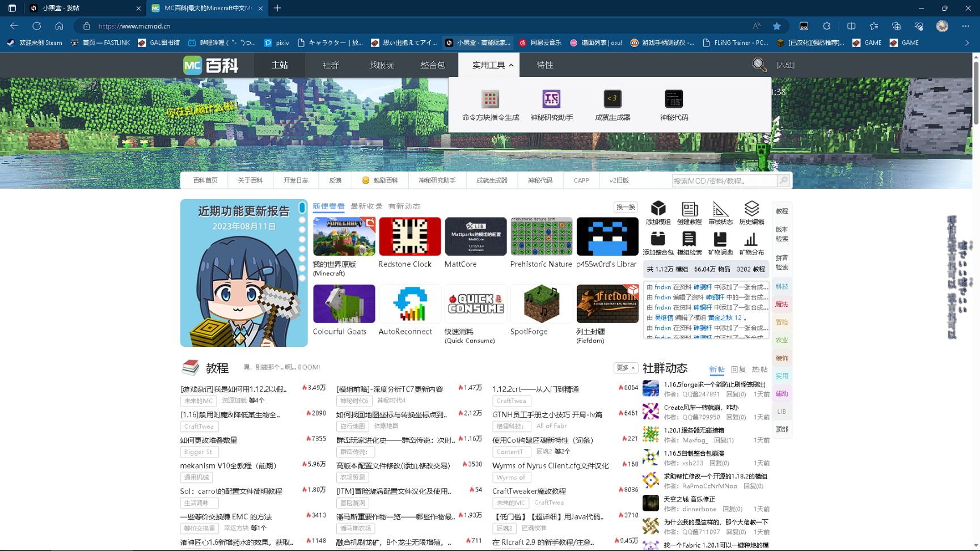Open the 开发日志 link
Screen dimensions: 980x551
coord(296,180)
